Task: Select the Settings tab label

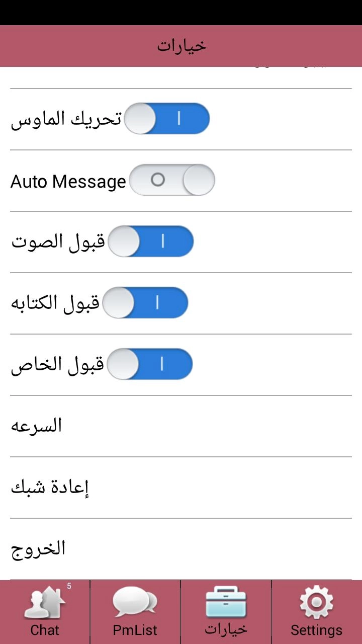Action: tap(316, 630)
